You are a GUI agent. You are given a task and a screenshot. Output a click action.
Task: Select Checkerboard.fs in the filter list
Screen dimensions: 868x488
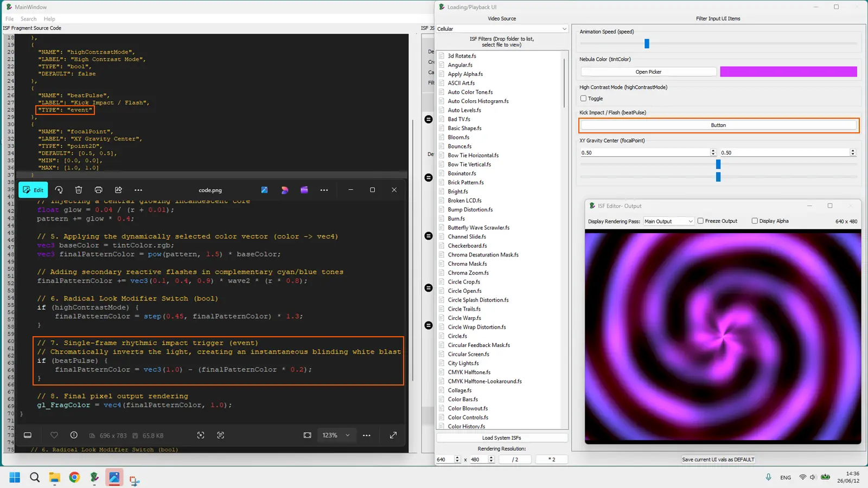coord(467,246)
